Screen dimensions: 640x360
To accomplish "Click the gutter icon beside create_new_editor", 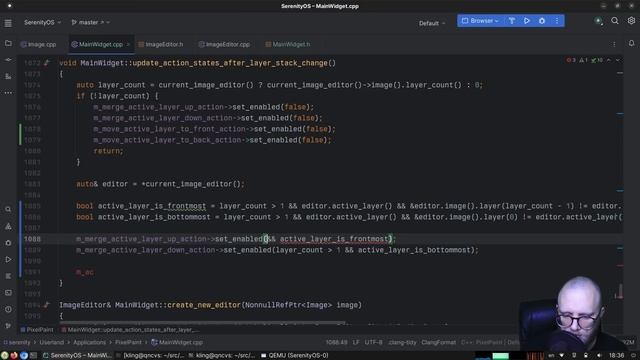I will click(47, 304).
